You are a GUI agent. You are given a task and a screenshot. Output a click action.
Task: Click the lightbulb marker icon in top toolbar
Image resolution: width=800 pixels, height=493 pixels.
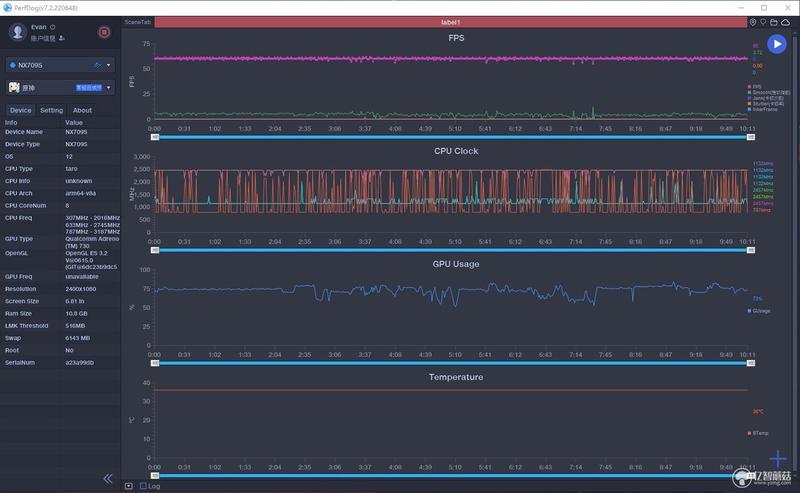tap(763, 22)
